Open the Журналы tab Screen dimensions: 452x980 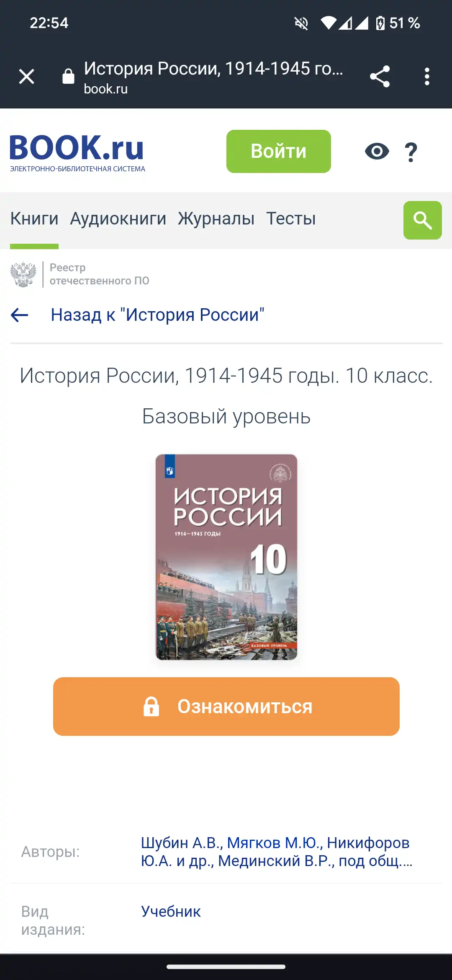point(216,219)
